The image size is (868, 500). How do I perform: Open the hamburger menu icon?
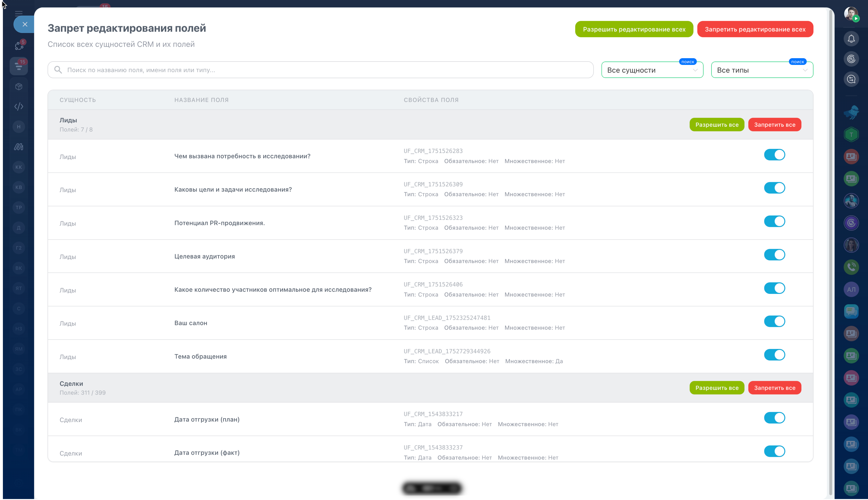click(x=19, y=13)
